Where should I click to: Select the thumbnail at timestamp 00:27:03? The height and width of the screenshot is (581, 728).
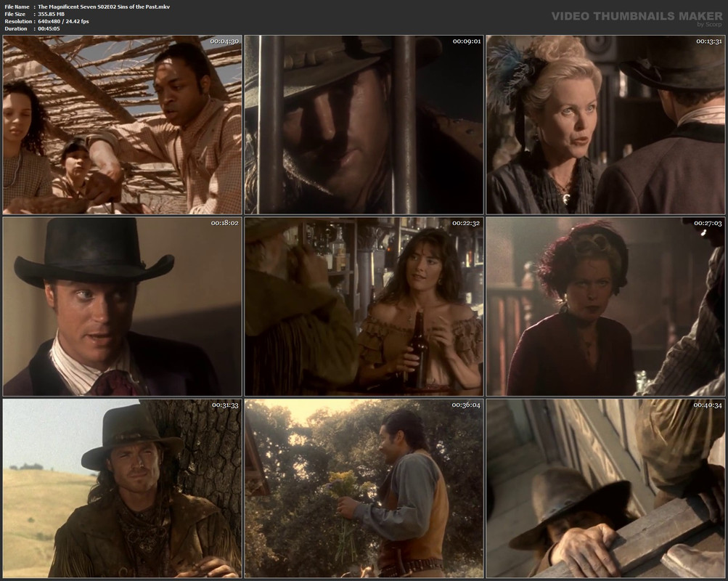(606, 306)
